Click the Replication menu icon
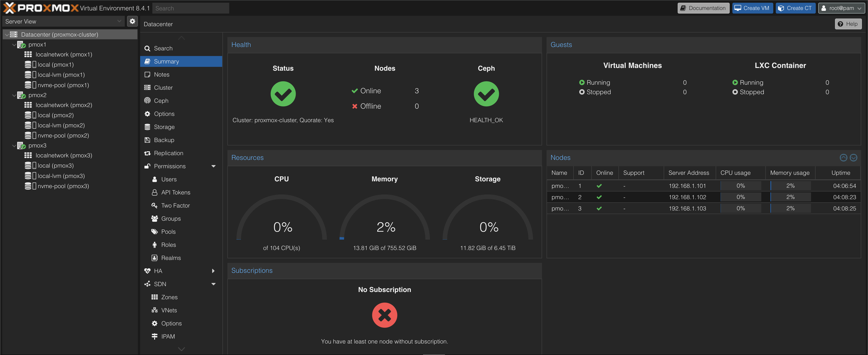 (147, 153)
